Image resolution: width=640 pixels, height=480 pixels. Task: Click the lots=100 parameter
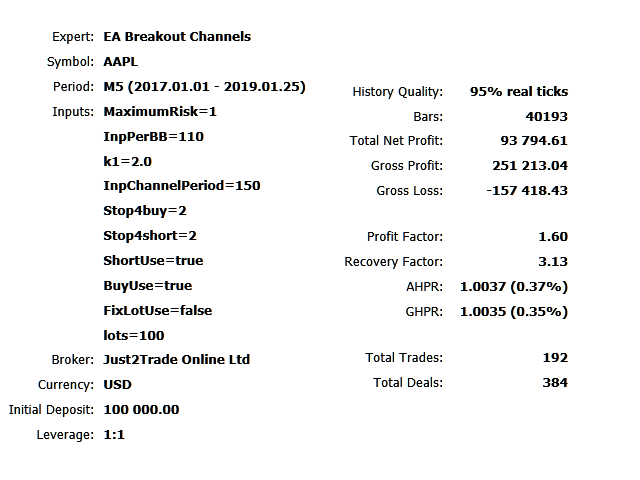pos(134,336)
